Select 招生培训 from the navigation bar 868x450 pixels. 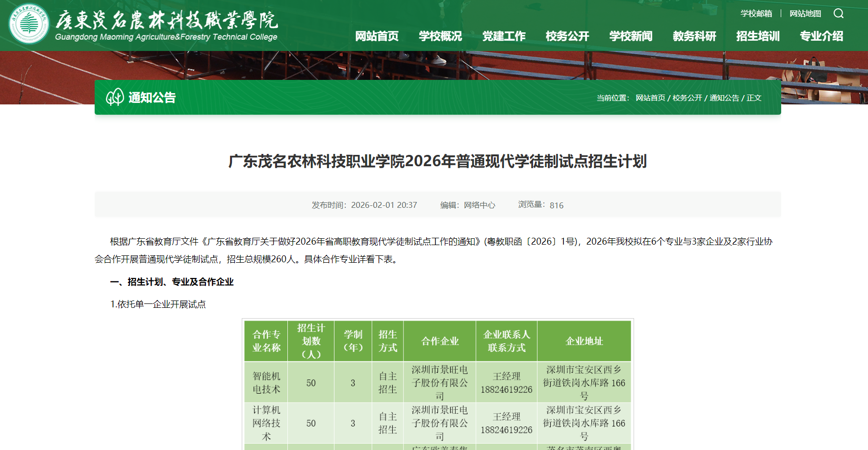(x=757, y=36)
